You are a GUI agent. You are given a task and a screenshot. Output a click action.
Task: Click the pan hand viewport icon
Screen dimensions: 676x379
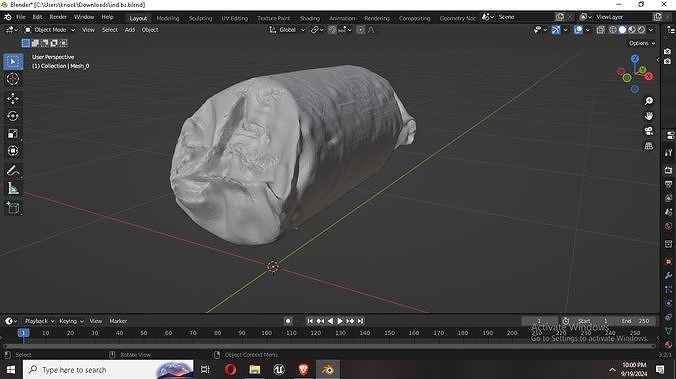(x=649, y=116)
